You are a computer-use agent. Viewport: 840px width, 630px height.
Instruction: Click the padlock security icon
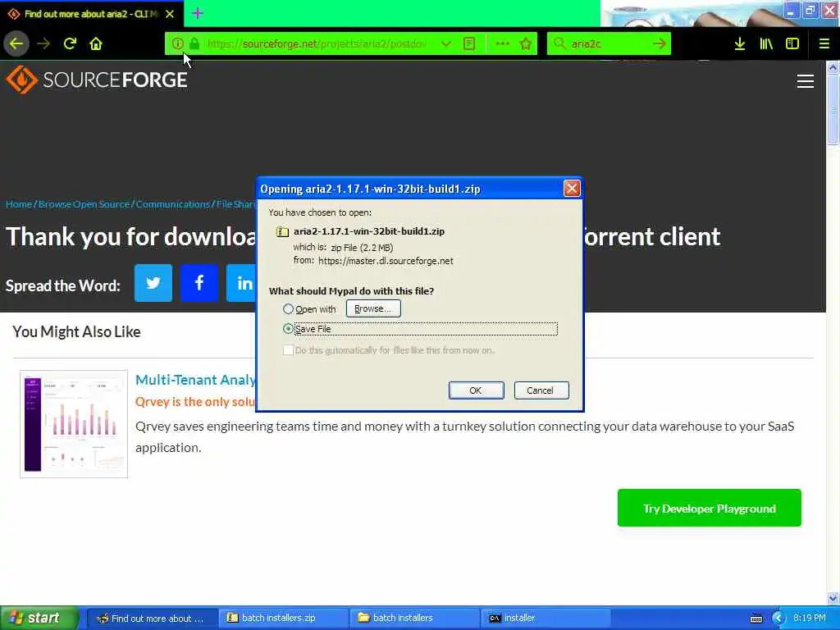pos(194,44)
